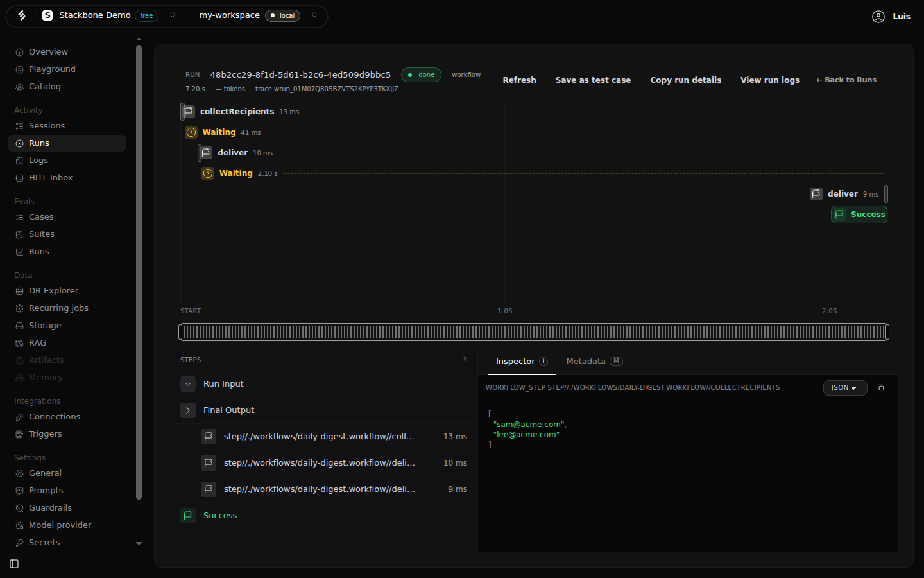Click the sidebar scroll down arrow
The image size is (924, 578).
(x=139, y=543)
